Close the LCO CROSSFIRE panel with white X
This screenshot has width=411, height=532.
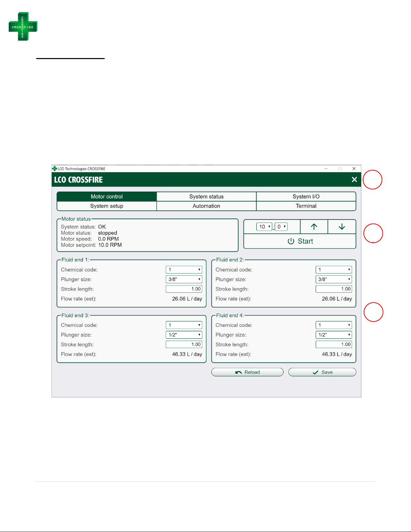(x=354, y=180)
